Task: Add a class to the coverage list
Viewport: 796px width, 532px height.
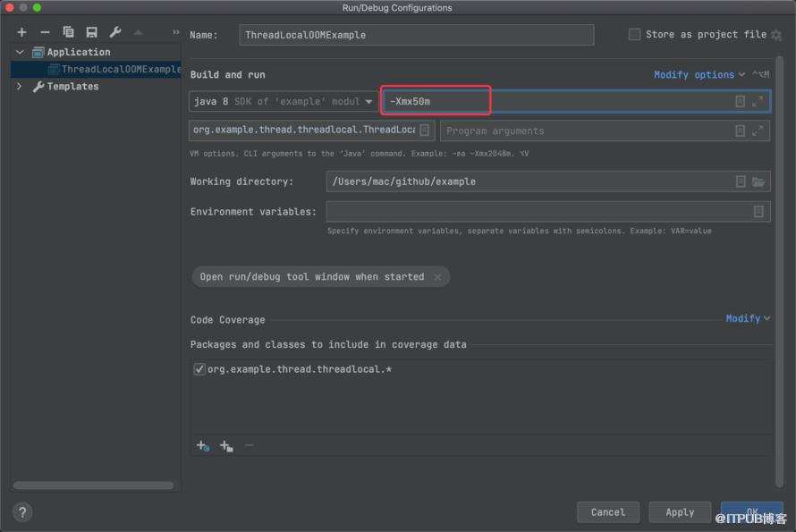Action: pos(203,445)
